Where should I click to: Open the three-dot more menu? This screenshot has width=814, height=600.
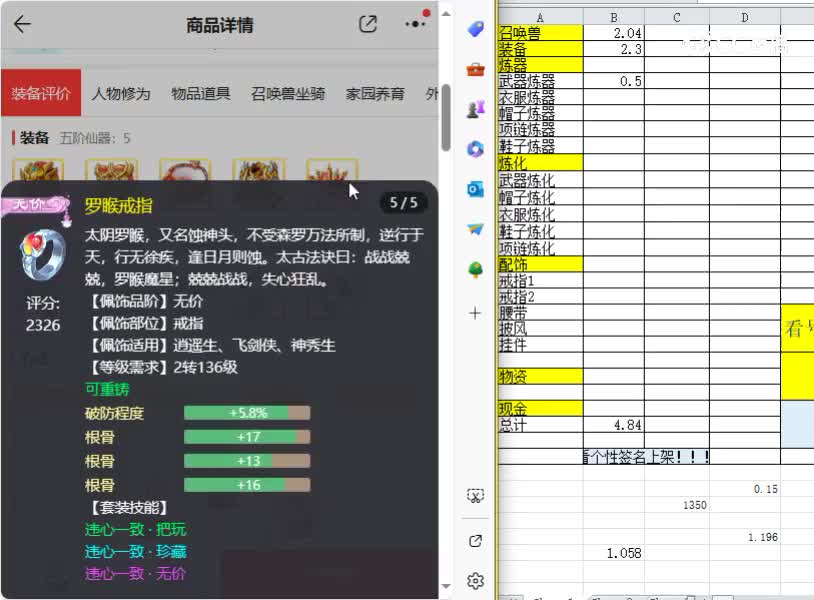(x=415, y=24)
